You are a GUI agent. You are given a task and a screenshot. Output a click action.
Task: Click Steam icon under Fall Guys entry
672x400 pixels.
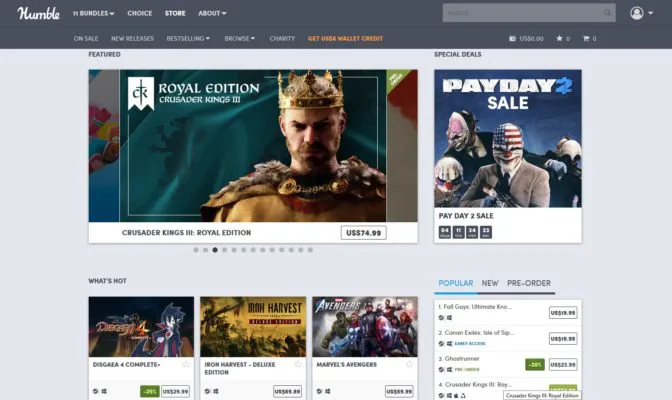tap(441, 318)
